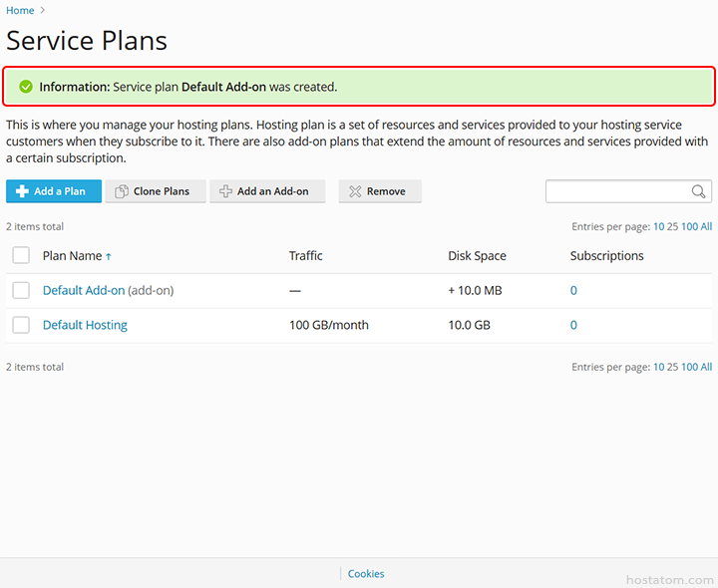Open the Cookies link in the footer
718x588 pixels.
[x=366, y=574]
